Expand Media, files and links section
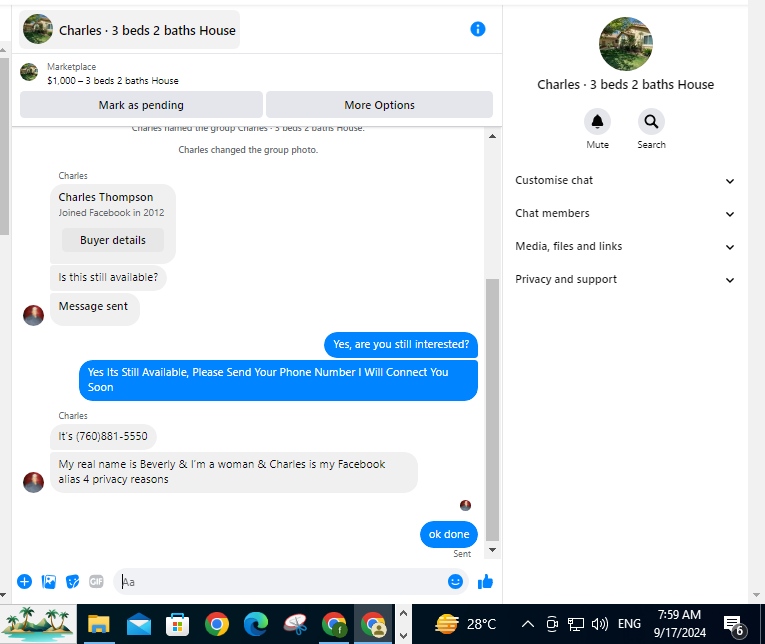The height and width of the screenshot is (644, 765). tap(624, 246)
